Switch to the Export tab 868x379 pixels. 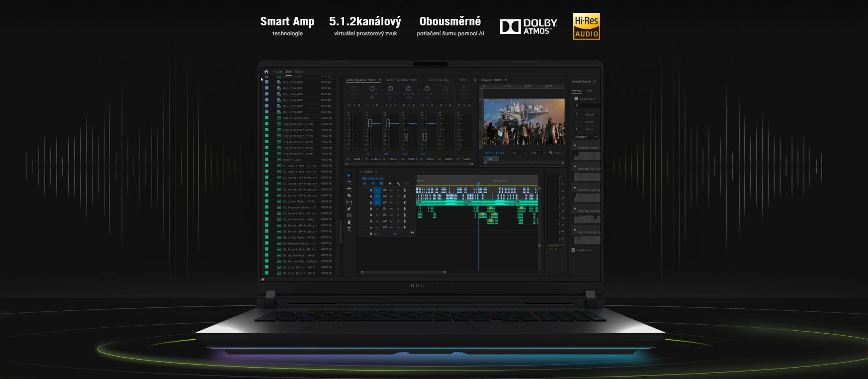(x=299, y=72)
